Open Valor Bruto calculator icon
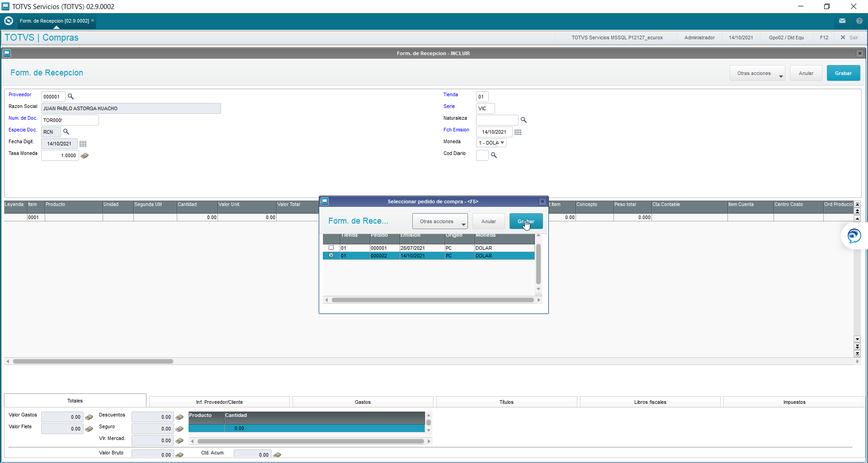Viewport: 868px width, 463px height. tap(179, 455)
